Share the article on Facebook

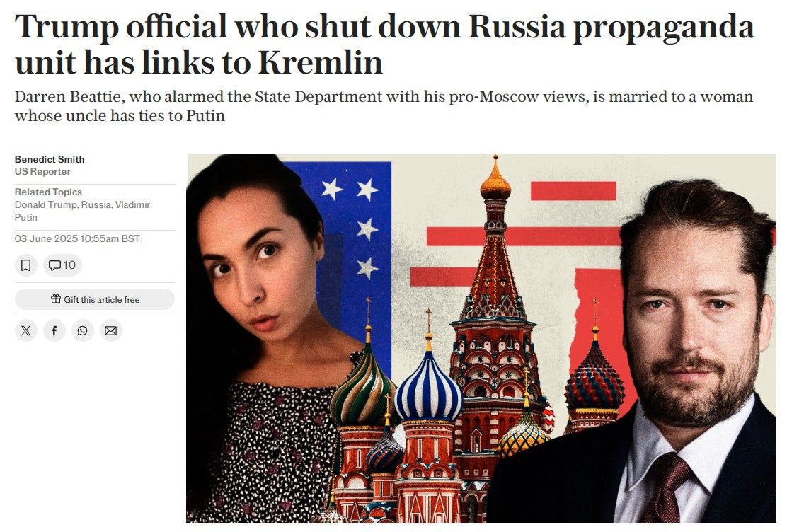(54, 331)
